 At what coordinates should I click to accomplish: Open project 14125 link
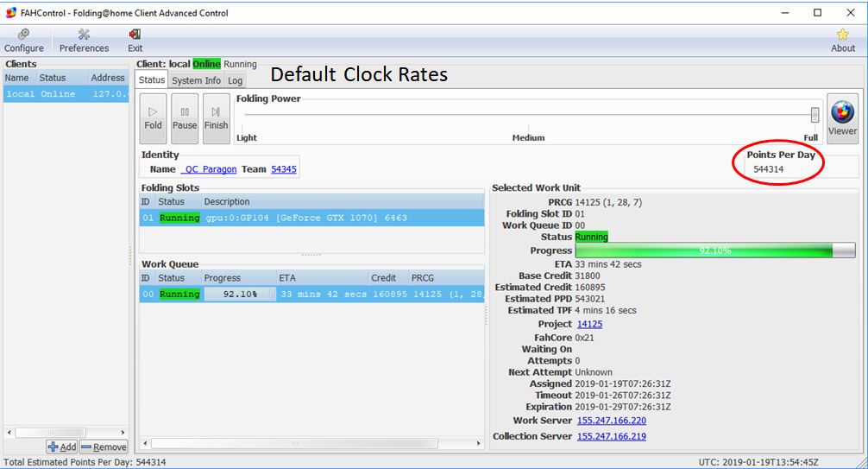589,324
